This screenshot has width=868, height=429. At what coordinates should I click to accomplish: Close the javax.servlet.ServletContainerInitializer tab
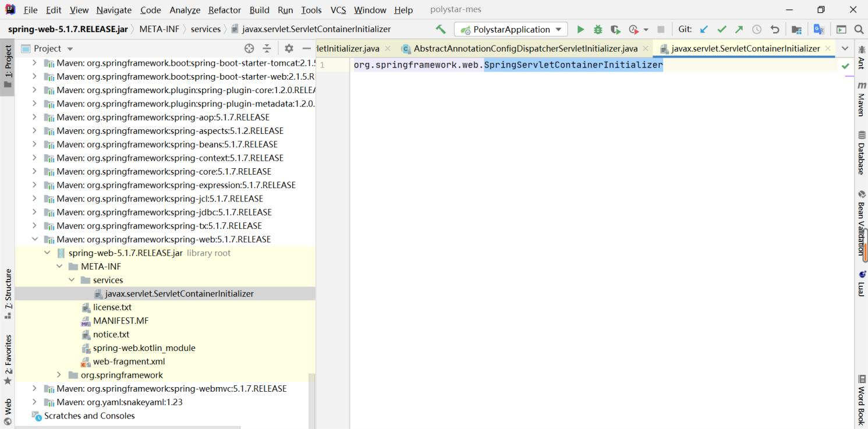(x=828, y=49)
